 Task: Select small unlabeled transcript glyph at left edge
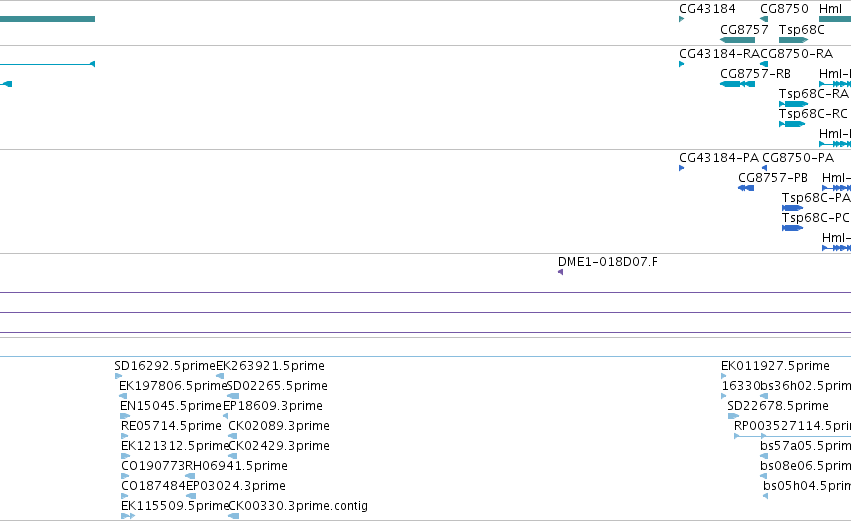(x=6, y=84)
